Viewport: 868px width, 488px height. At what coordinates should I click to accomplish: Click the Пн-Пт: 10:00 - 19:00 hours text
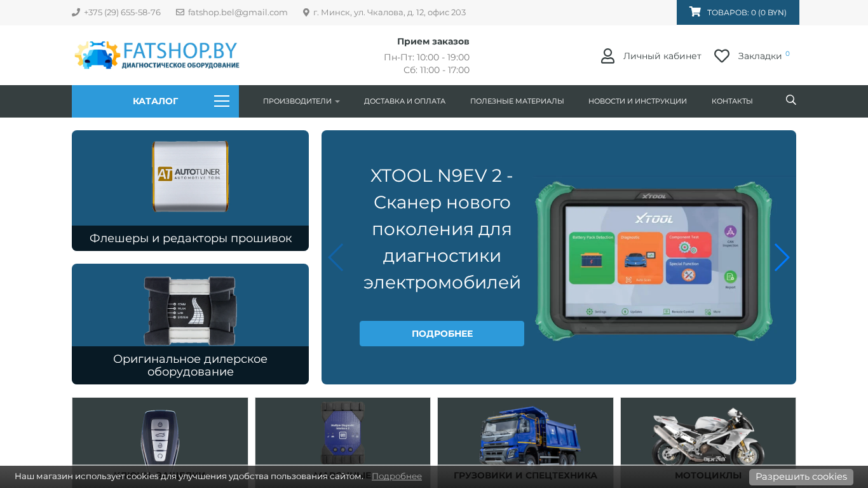coord(426,57)
